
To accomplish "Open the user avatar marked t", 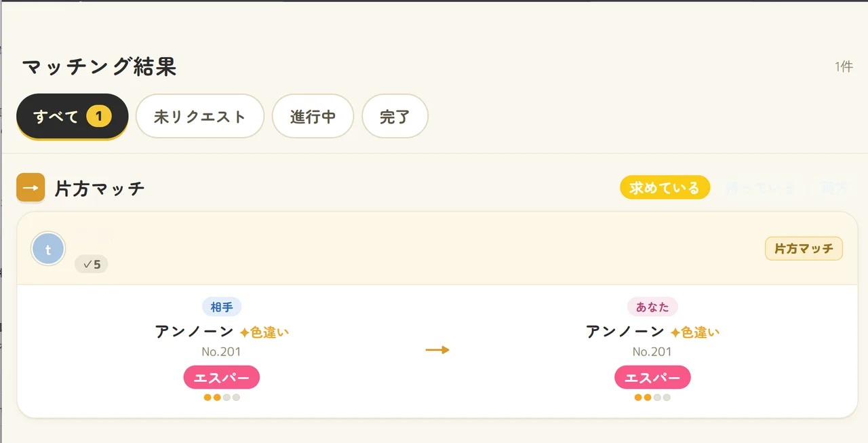I will point(47,249).
